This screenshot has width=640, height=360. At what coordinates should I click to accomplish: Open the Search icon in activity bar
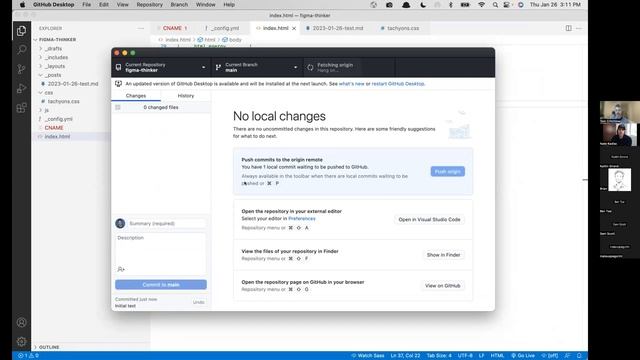pyautogui.click(x=21, y=50)
